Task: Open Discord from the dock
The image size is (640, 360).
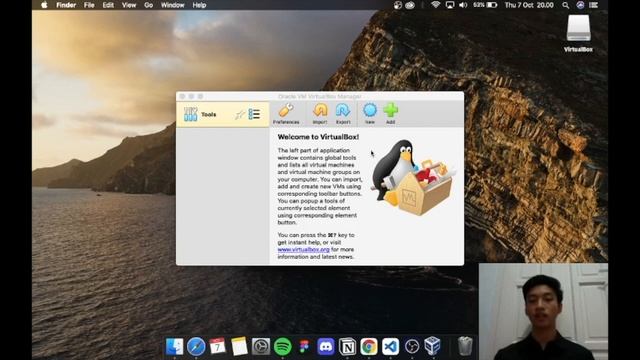Action: coord(326,347)
